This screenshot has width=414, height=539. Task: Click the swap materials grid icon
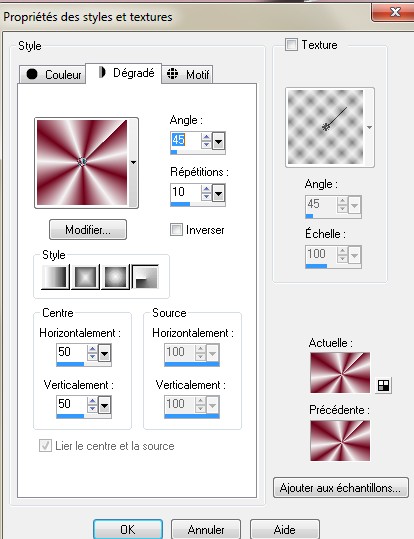(383, 386)
